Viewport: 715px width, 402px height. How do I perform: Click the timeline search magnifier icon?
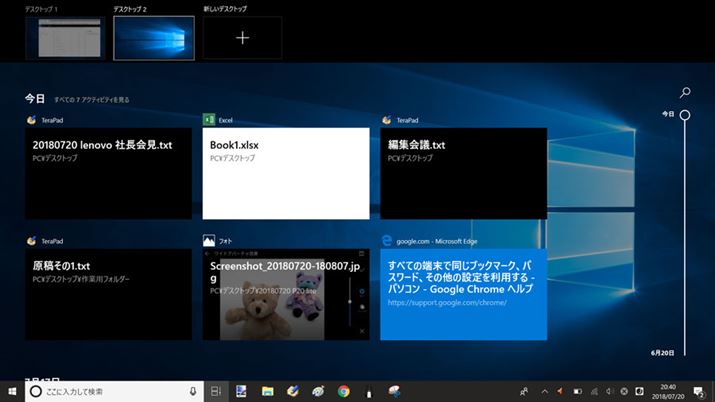(685, 92)
